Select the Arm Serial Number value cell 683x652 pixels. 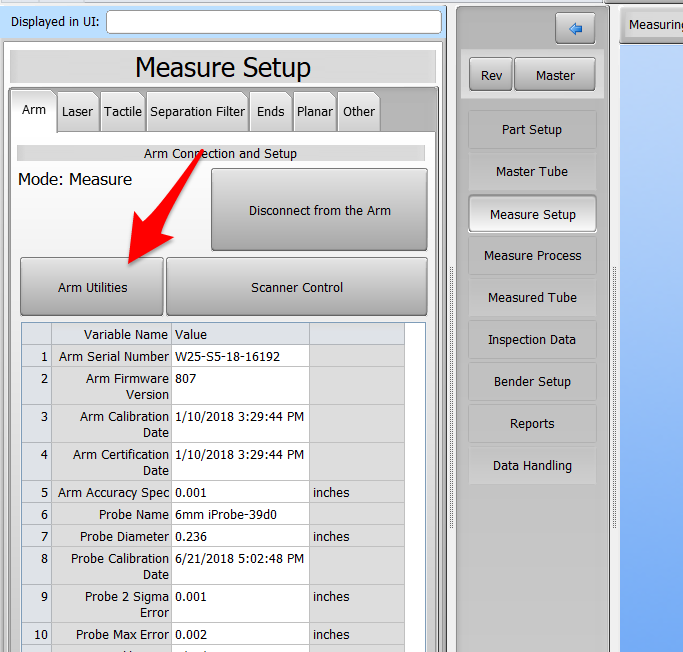click(x=240, y=357)
